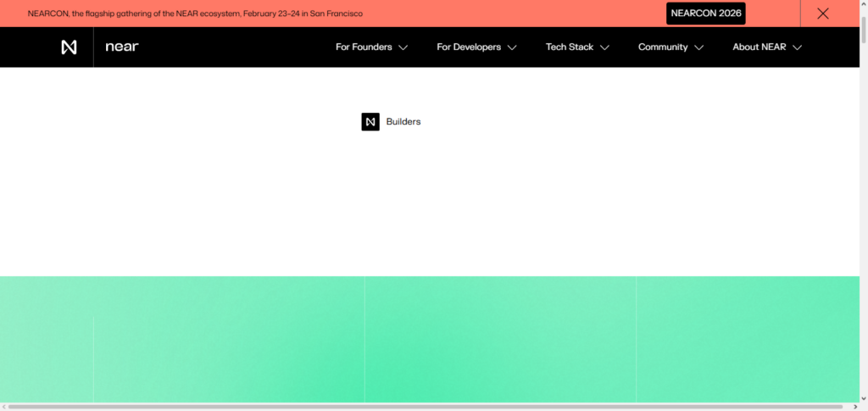Open the For Developers menu
Image resolution: width=868 pixels, height=411 pixels.
pos(469,47)
